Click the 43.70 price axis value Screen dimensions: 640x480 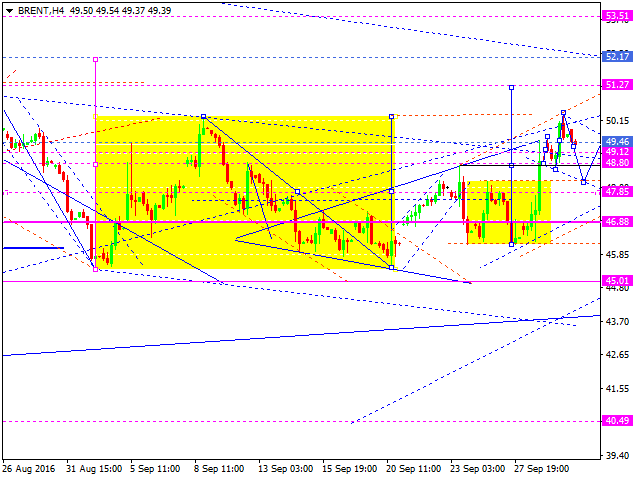[617, 321]
